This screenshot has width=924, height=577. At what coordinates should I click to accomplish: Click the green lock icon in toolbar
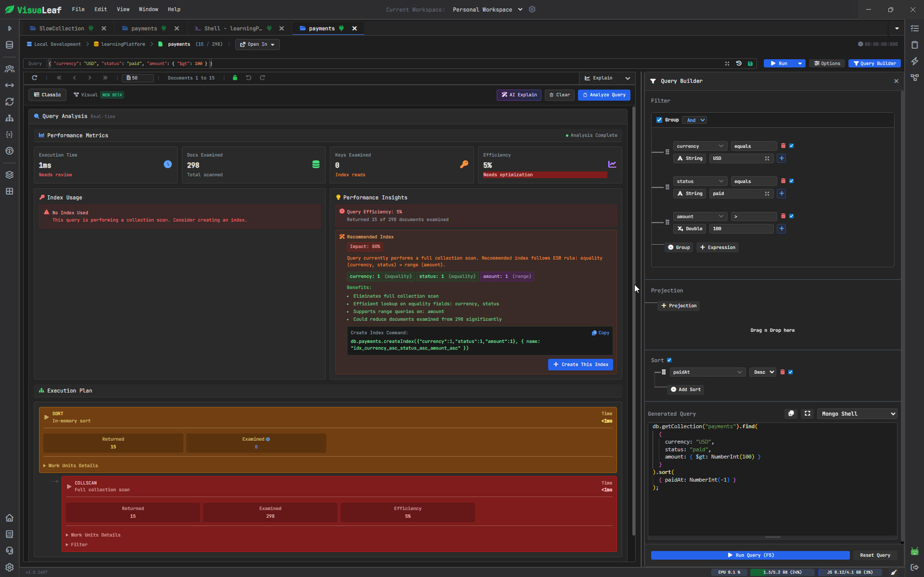pos(235,78)
